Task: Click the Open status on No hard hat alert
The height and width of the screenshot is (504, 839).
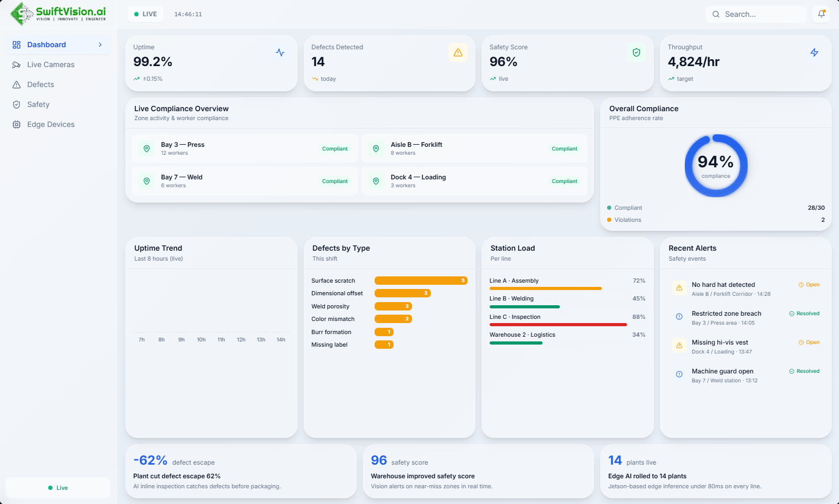Action: pos(809,285)
